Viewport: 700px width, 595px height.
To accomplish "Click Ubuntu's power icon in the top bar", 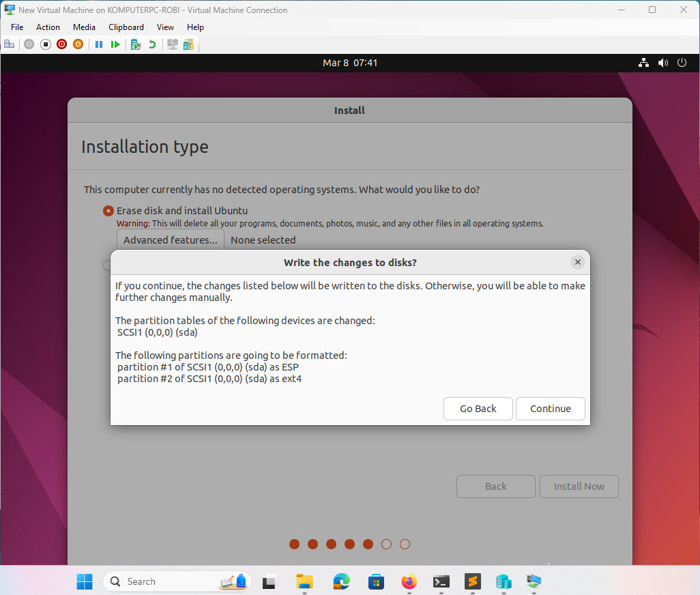I will pos(682,62).
